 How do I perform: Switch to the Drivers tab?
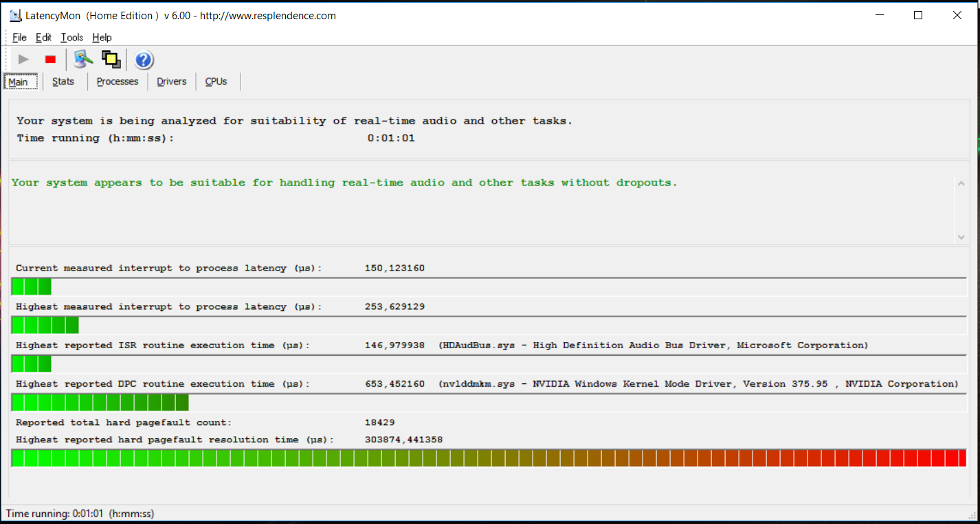tap(172, 82)
